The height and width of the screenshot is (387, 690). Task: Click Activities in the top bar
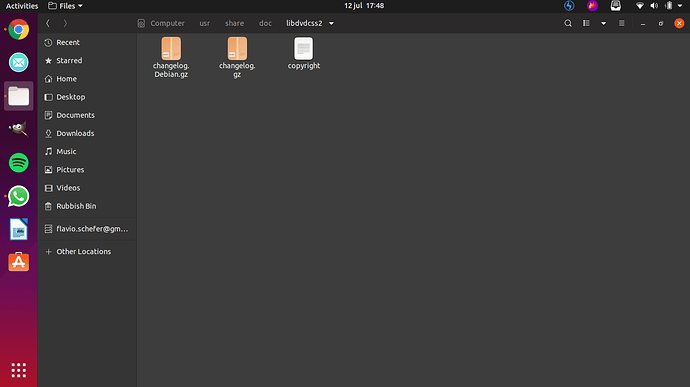[x=22, y=6]
